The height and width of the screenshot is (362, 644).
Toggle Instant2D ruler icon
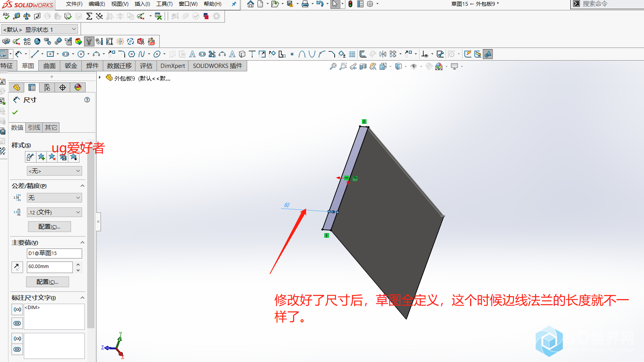(478, 54)
